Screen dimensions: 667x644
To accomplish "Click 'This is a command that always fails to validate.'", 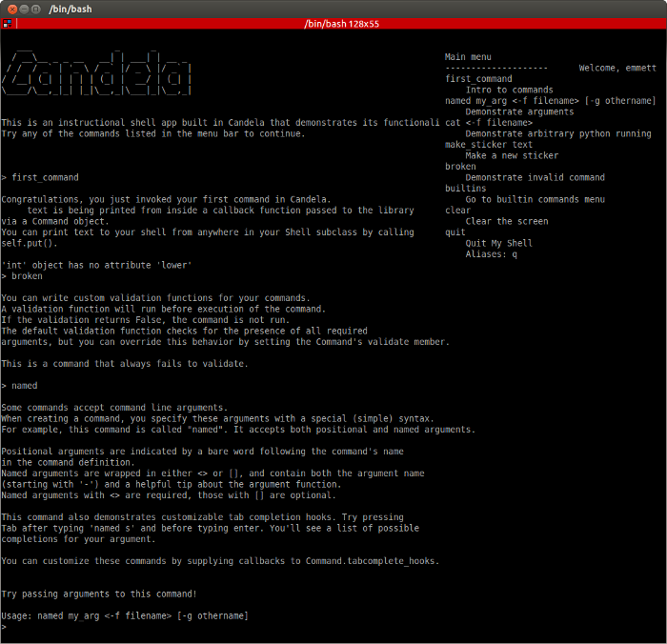I will pyautogui.click(x=125, y=364).
